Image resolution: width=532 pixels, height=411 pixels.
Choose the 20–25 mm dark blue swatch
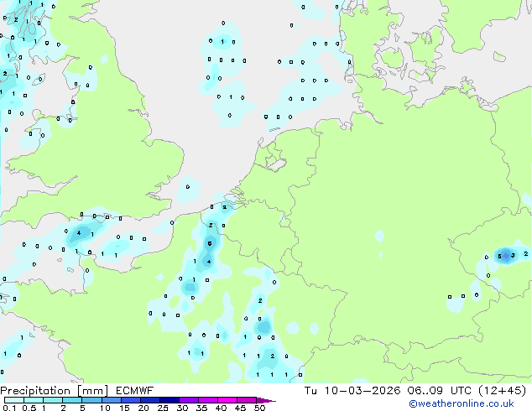click(x=149, y=400)
